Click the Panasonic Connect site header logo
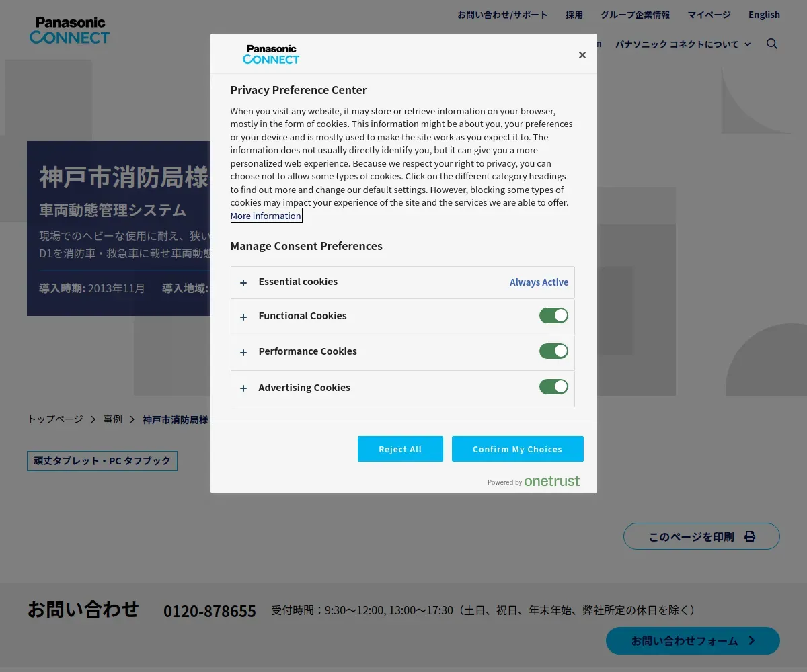The image size is (807, 672). (x=69, y=31)
